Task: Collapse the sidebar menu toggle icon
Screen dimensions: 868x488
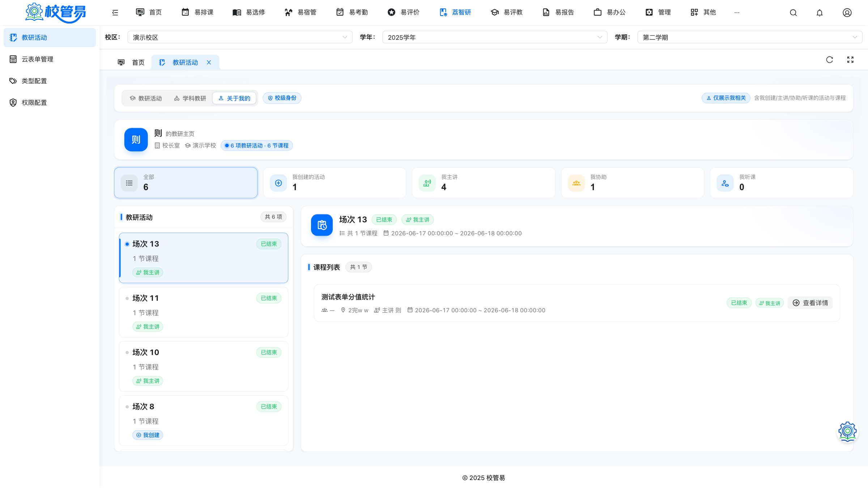Action: 115,13
